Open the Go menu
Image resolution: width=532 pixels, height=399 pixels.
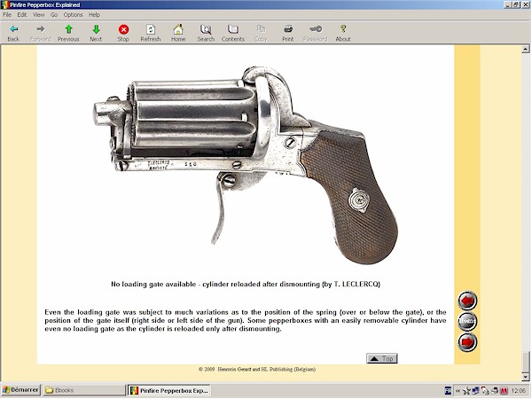coord(54,14)
